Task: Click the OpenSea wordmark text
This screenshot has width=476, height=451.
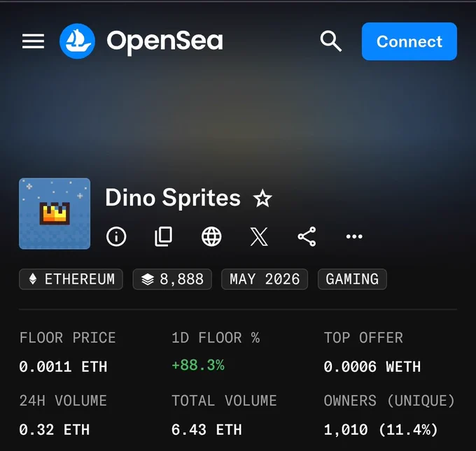Action: tap(164, 42)
